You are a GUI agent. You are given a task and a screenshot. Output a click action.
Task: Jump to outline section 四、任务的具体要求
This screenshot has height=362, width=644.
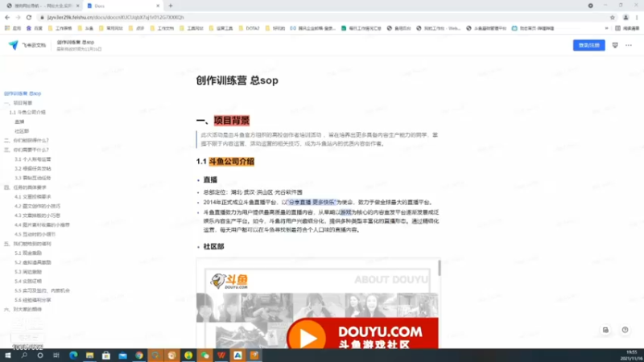click(x=25, y=187)
